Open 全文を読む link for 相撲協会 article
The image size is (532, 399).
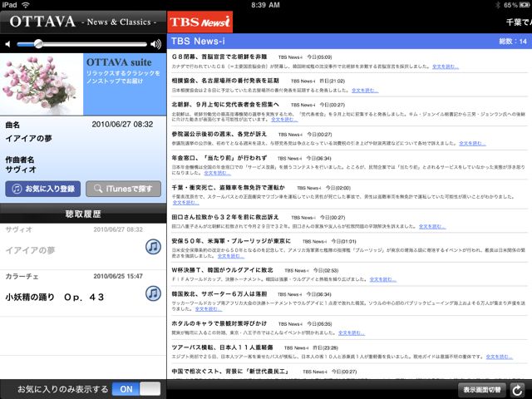tap(365, 91)
